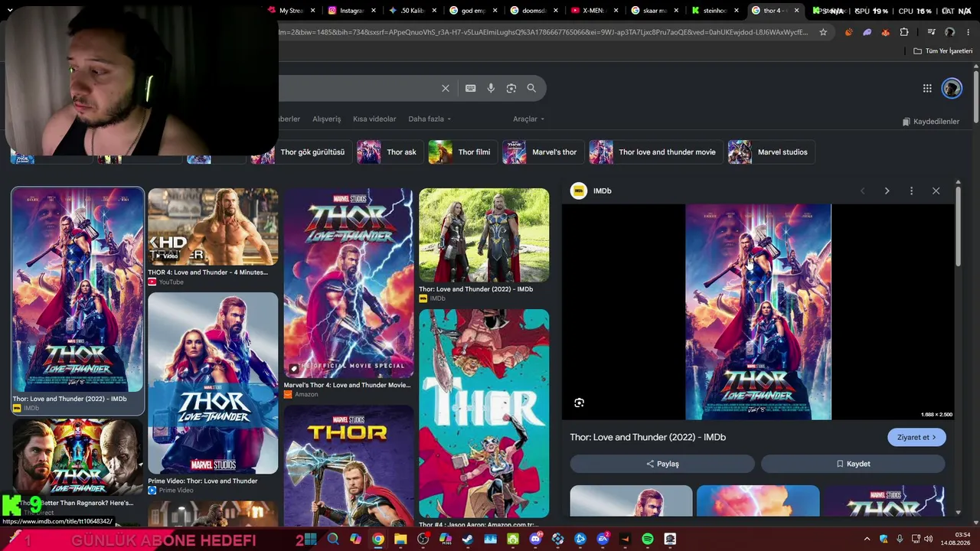The image size is (980, 551).
Task: Expand the 'Daha fazla' search filter menu
Action: [430, 119]
